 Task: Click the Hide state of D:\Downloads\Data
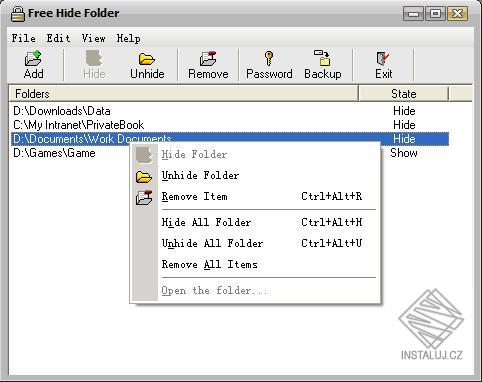(404, 111)
